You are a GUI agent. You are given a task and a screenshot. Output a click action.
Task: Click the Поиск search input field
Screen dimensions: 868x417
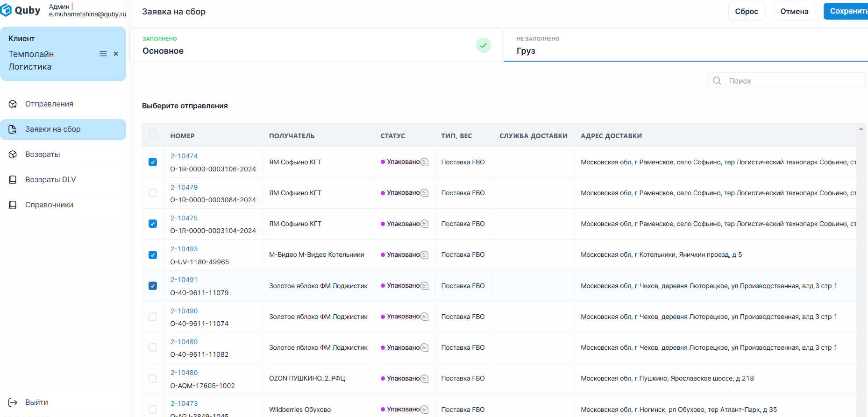787,81
